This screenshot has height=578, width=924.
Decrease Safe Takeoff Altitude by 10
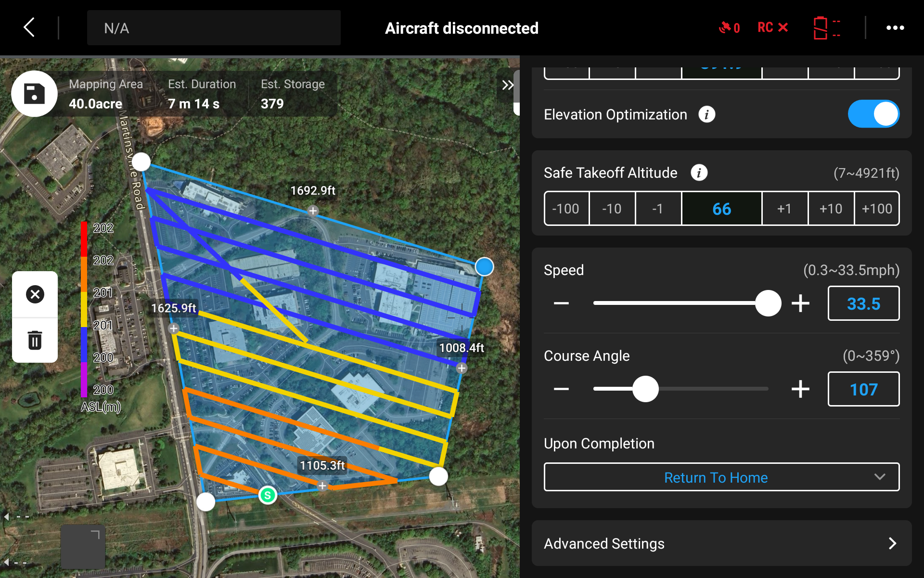612,209
